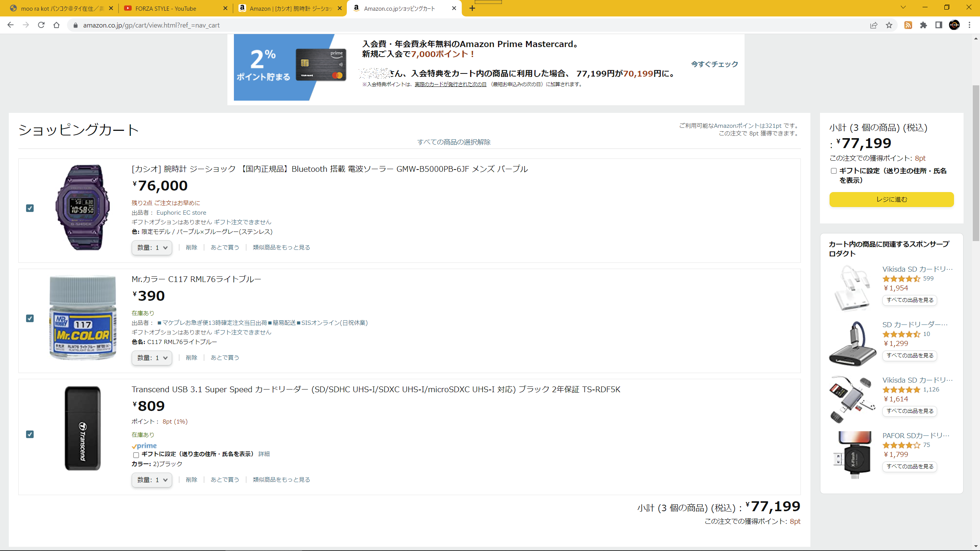Open the card issue date terms link
The width and height of the screenshot is (980, 551).
pos(451,85)
